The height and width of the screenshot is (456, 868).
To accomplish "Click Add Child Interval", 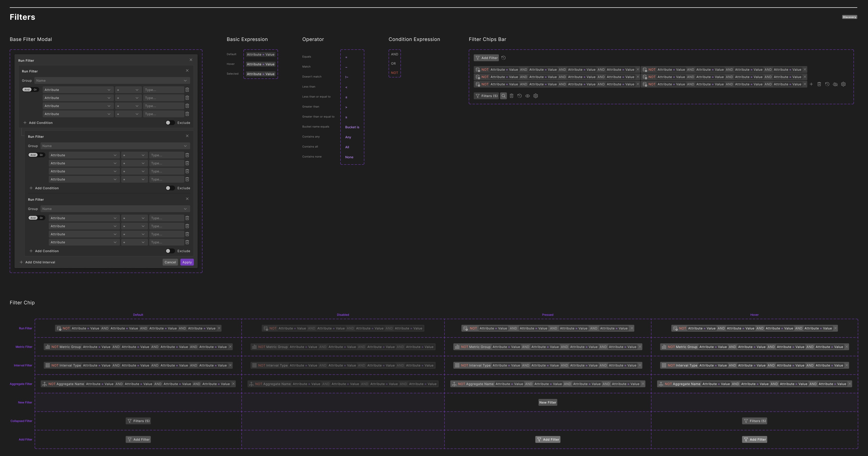I will coord(37,262).
